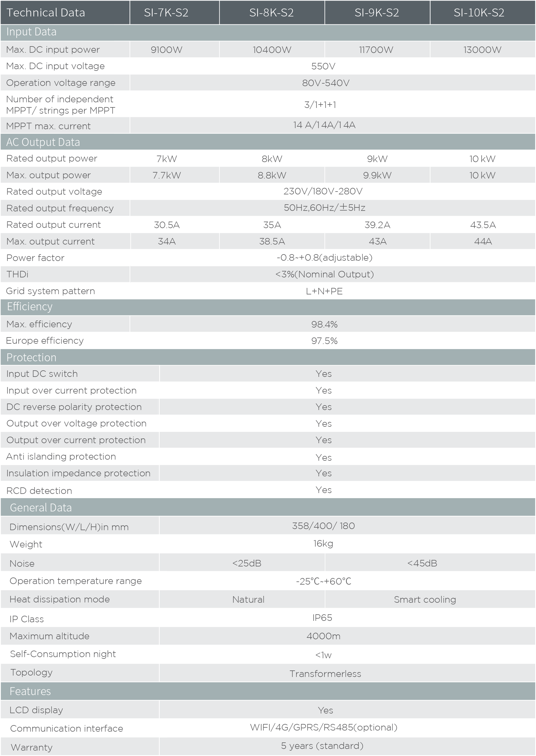
Task: Click the Efficiency section heading
Action: tap(30, 307)
